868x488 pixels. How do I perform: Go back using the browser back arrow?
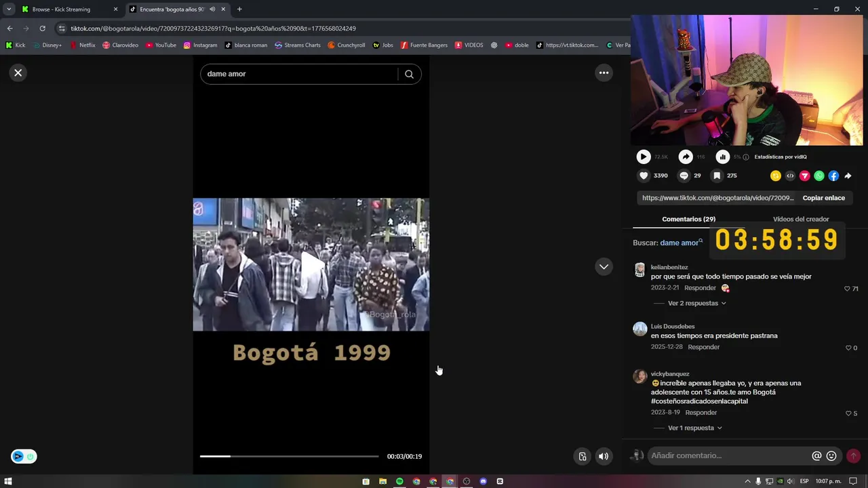coord(9,28)
